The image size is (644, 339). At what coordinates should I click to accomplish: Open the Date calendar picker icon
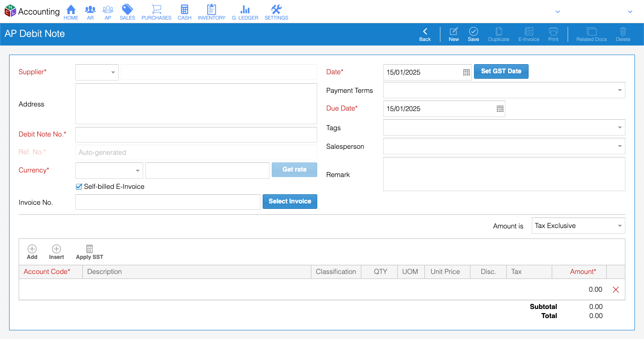tap(466, 72)
